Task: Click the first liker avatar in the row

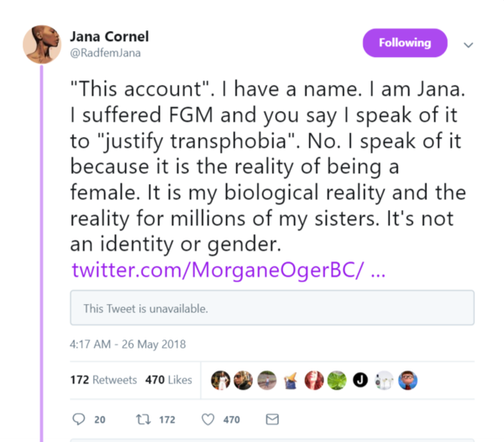Action: click(x=221, y=380)
